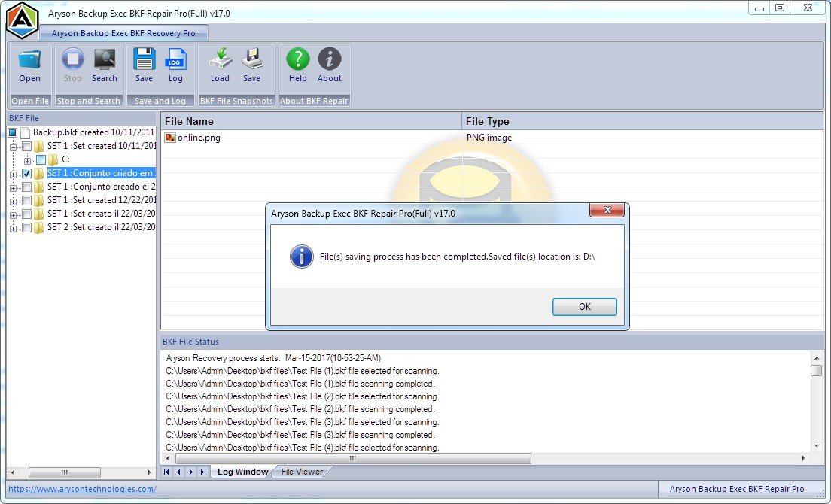Click the tree pane scroll-right arrow
The width and height of the screenshot is (831, 504).
(150, 472)
